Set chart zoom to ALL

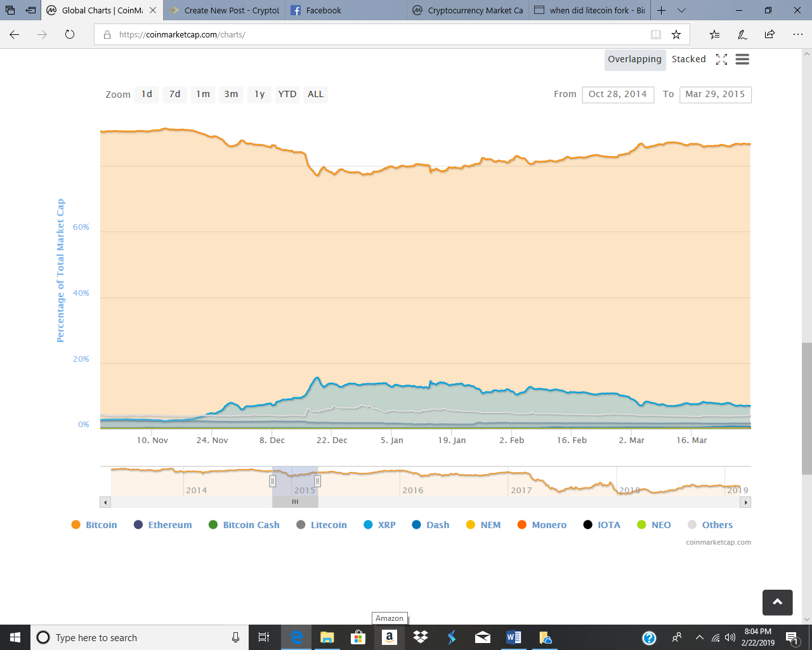tap(315, 94)
